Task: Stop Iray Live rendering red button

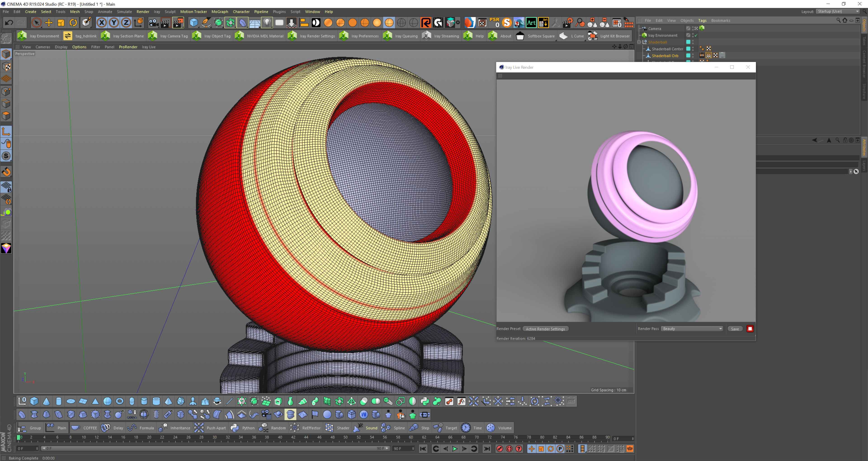Action: click(750, 329)
